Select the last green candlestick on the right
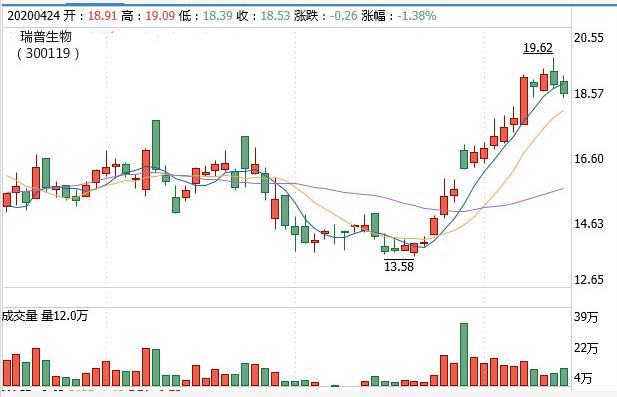 [x=564, y=87]
